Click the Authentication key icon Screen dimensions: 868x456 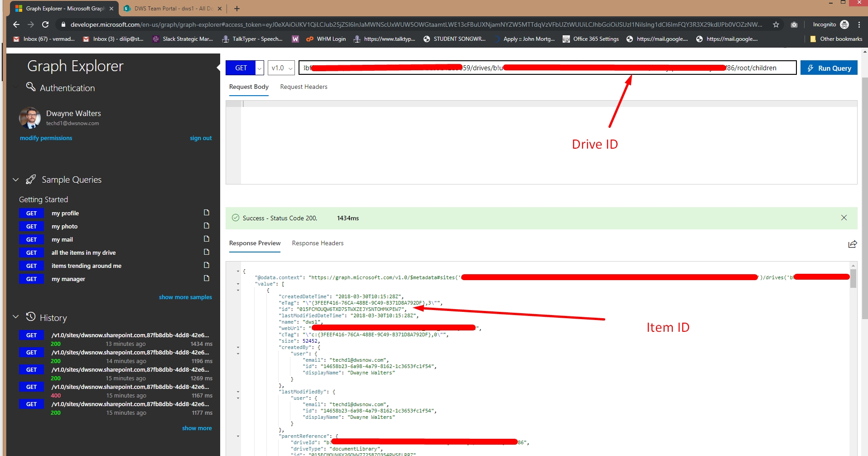tap(31, 87)
